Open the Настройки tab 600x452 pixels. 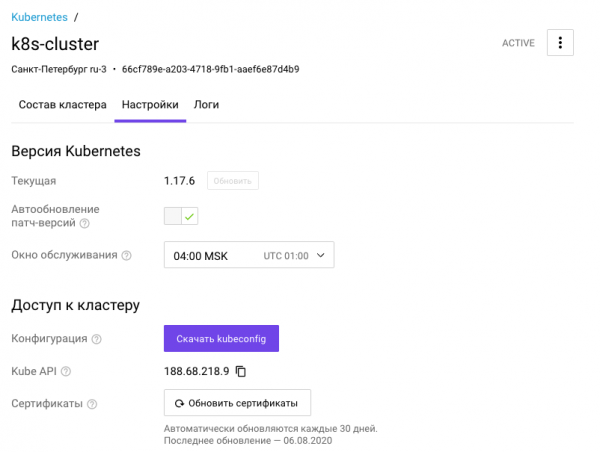[150, 105]
